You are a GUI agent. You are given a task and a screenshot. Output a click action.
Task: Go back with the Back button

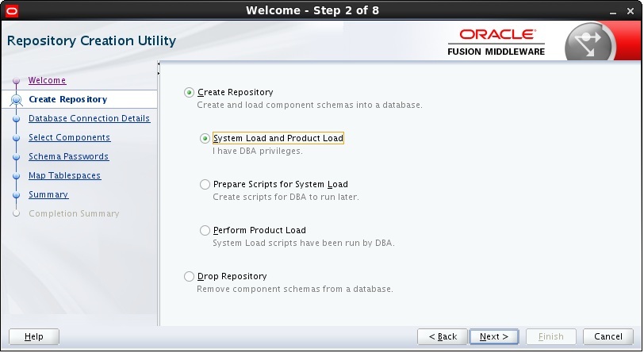(443, 336)
